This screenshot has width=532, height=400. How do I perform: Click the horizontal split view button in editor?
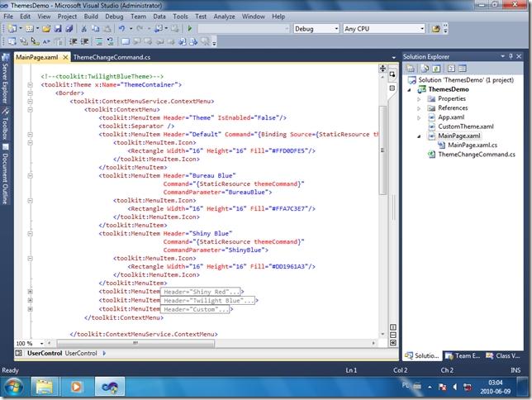click(x=393, y=335)
